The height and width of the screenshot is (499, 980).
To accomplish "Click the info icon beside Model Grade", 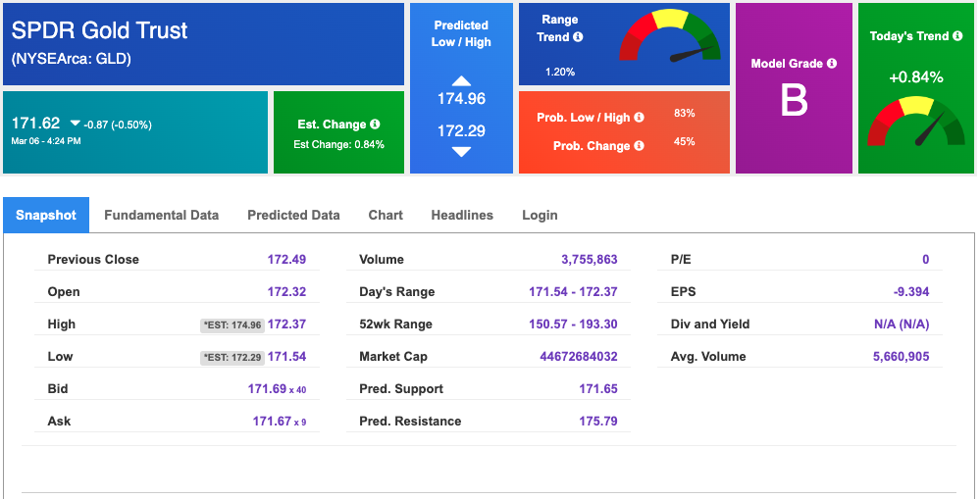I will [x=831, y=63].
